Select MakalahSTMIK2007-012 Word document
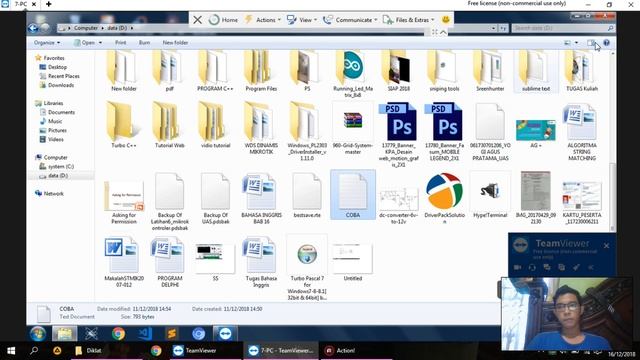The height and width of the screenshot is (360, 640). coord(124,262)
